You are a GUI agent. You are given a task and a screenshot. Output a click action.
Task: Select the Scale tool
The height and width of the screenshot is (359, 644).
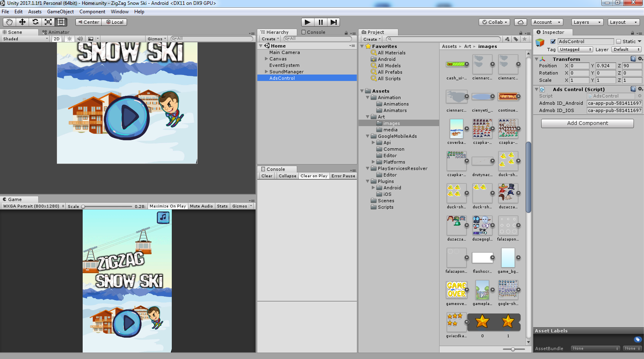[48, 22]
